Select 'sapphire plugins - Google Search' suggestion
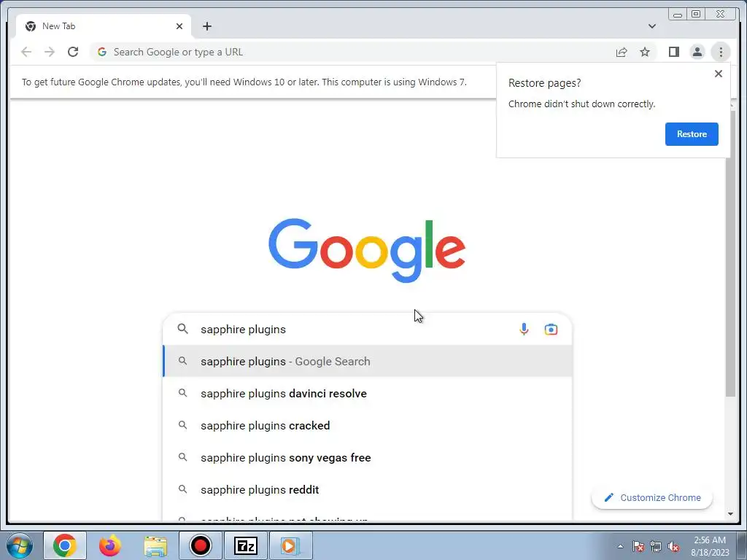This screenshot has width=747, height=560. click(368, 362)
